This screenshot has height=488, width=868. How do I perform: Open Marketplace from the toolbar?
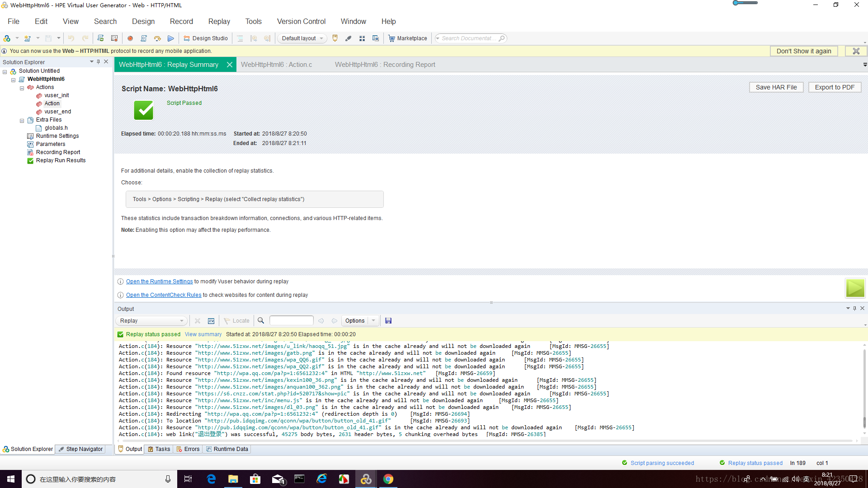click(408, 38)
